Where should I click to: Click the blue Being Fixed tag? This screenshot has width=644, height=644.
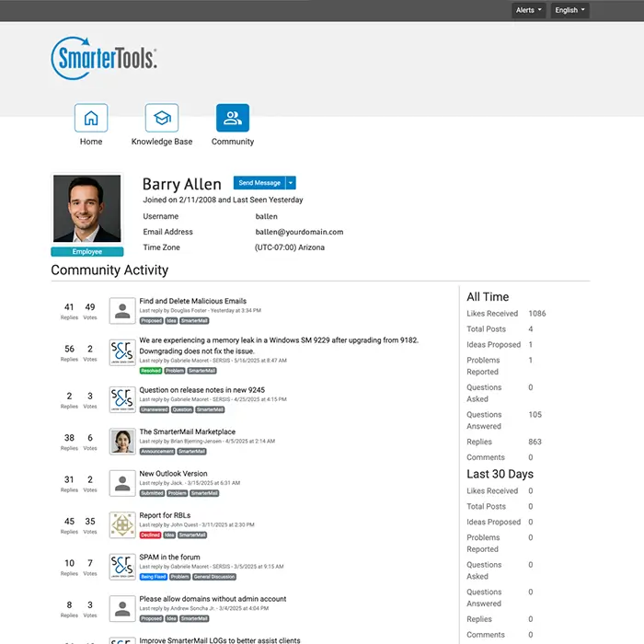[x=154, y=577]
